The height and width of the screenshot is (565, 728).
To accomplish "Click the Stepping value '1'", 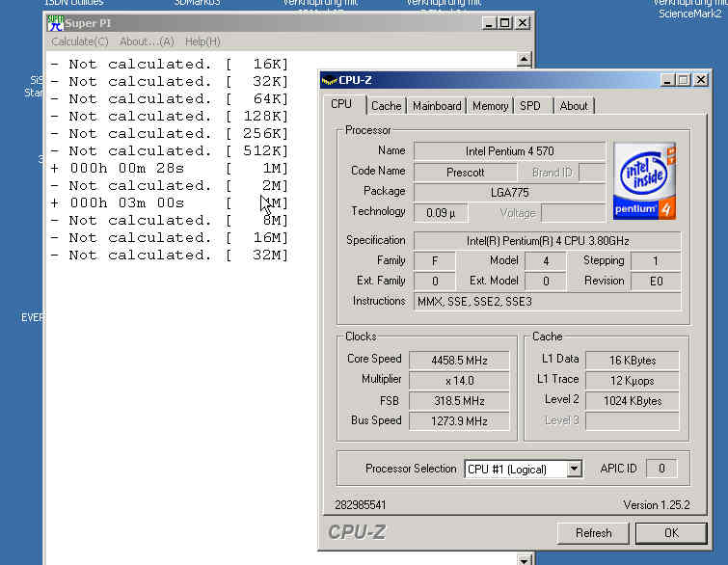I will point(656,261).
